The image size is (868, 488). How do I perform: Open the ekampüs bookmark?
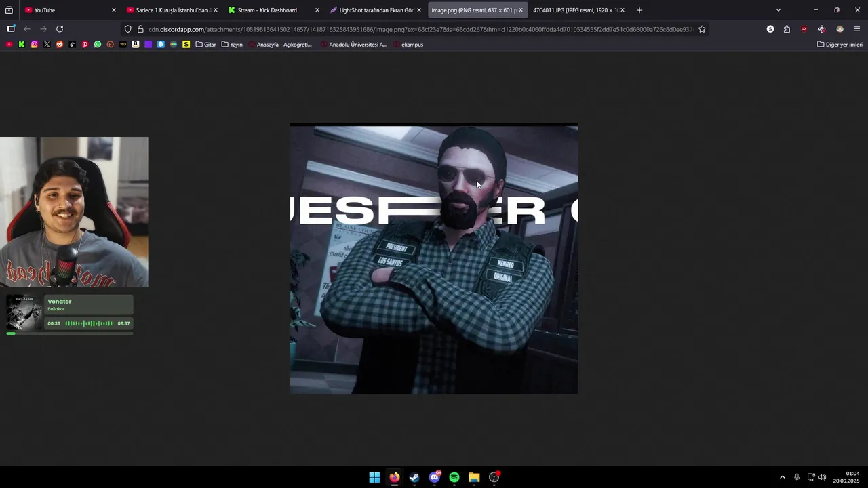pos(408,45)
